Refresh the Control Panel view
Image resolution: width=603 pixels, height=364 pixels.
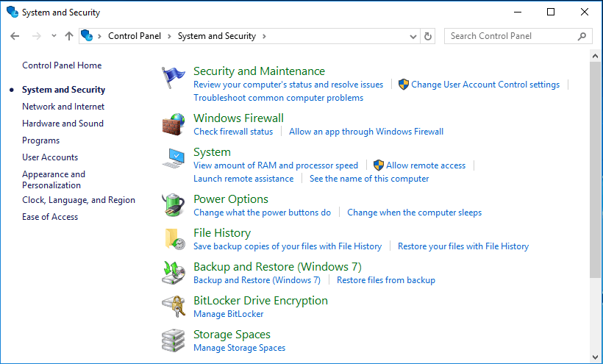428,36
